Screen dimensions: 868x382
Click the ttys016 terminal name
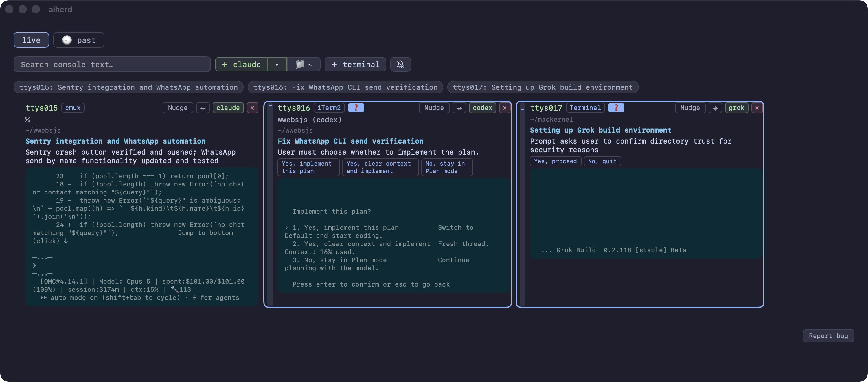[x=293, y=108]
